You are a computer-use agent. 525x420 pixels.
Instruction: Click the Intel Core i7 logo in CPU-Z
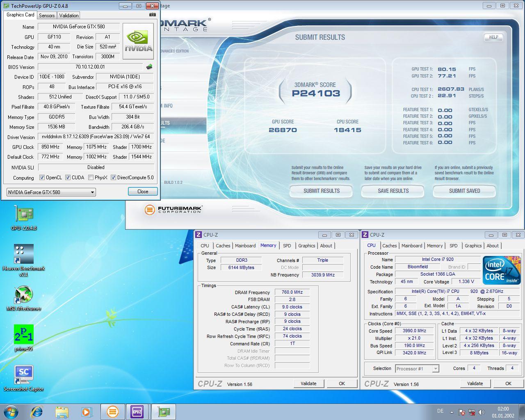[x=502, y=270]
